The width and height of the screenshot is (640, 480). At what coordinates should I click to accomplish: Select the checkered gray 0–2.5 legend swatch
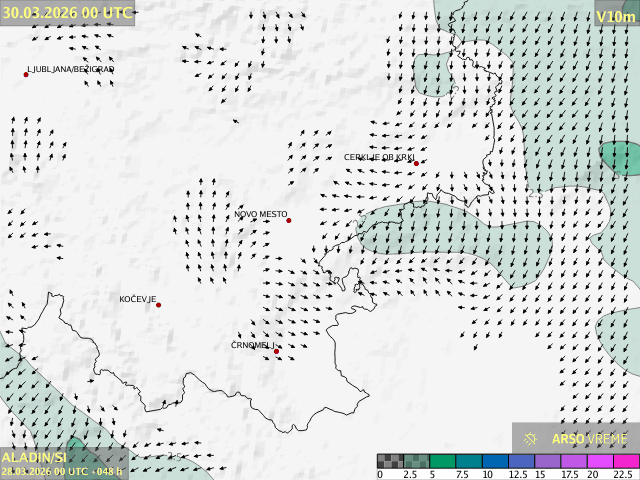pyautogui.click(x=390, y=461)
